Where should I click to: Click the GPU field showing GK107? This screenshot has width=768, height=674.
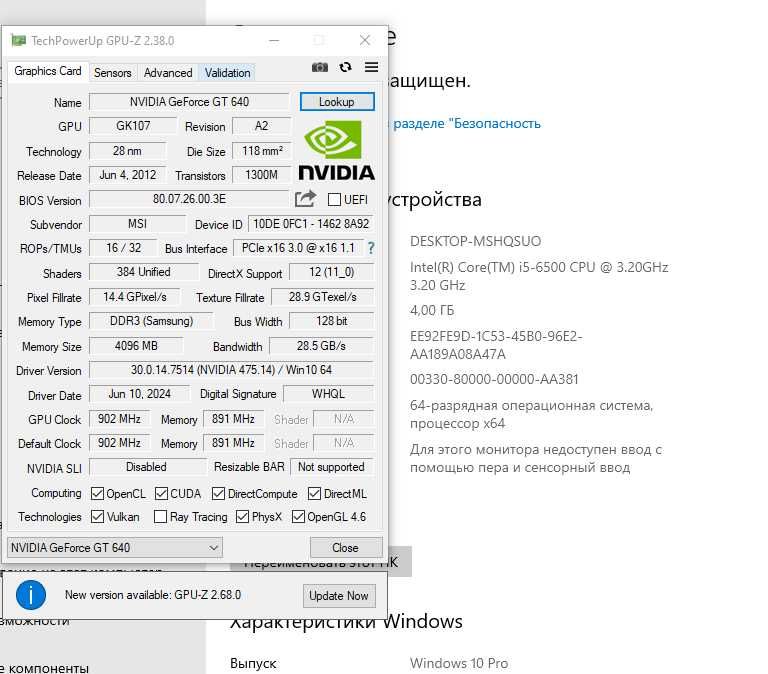133,126
